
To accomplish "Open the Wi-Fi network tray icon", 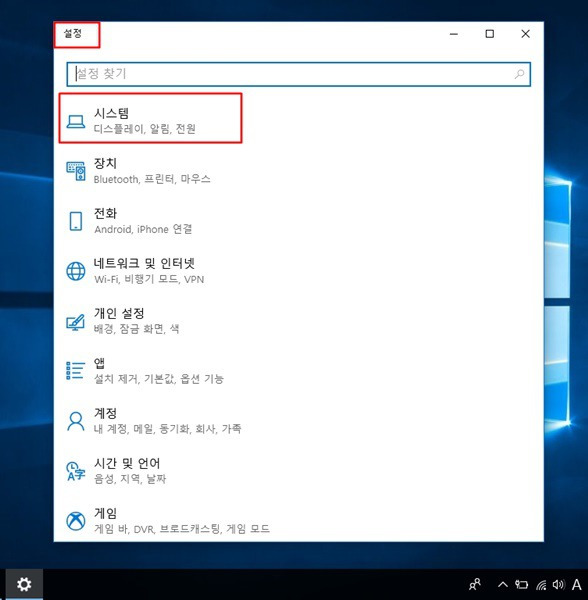I will pos(541,585).
